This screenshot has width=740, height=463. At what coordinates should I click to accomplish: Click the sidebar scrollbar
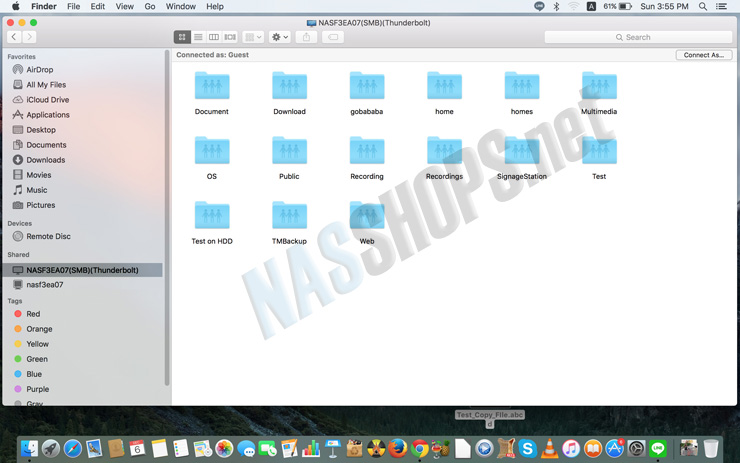click(x=167, y=217)
